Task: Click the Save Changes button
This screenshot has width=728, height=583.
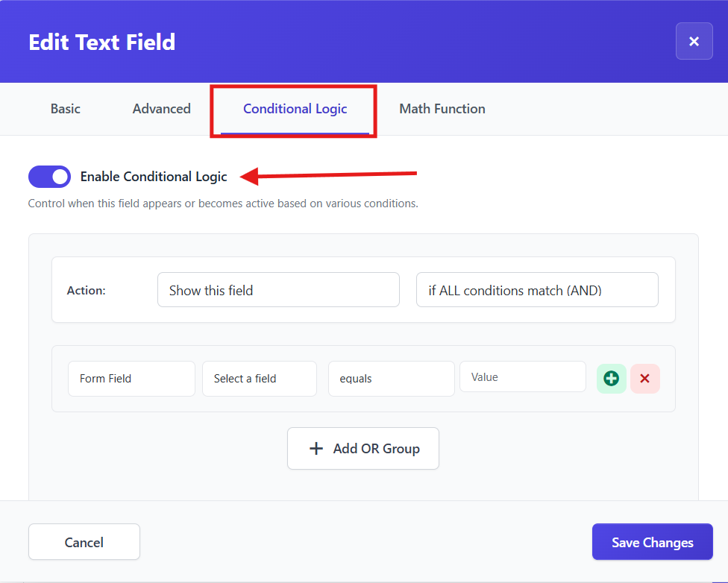Action: pyautogui.click(x=652, y=542)
